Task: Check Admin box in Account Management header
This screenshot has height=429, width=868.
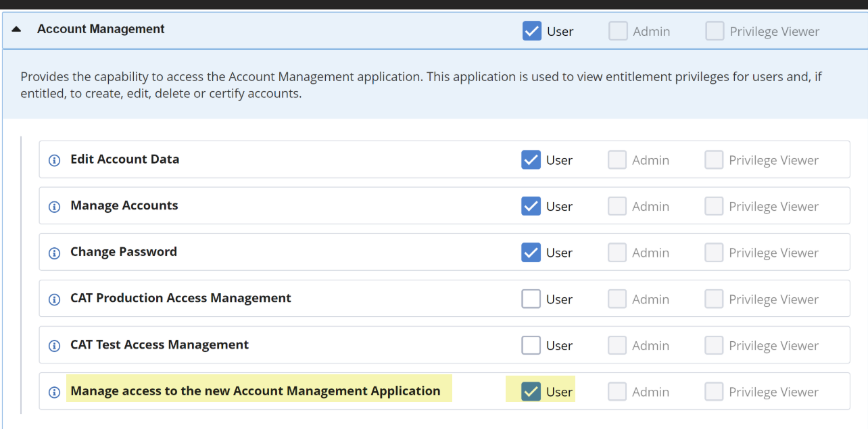Action: 618,31
